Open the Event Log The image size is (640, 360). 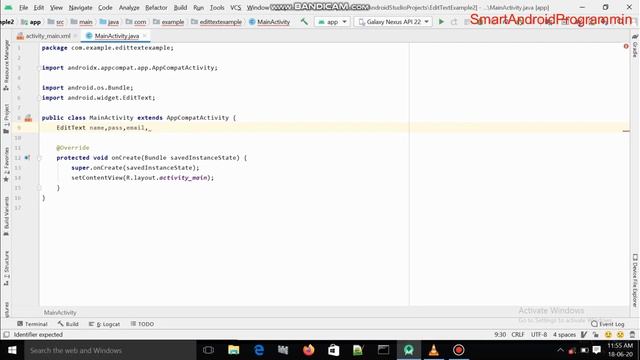(608, 324)
